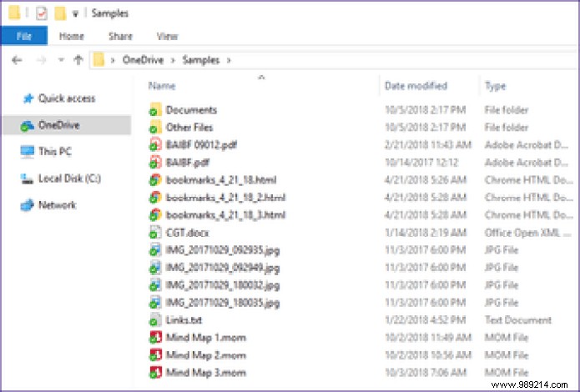Select Local Disk (C:) in navigation pane
This screenshot has height=392, width=580.
pos(60,178)
